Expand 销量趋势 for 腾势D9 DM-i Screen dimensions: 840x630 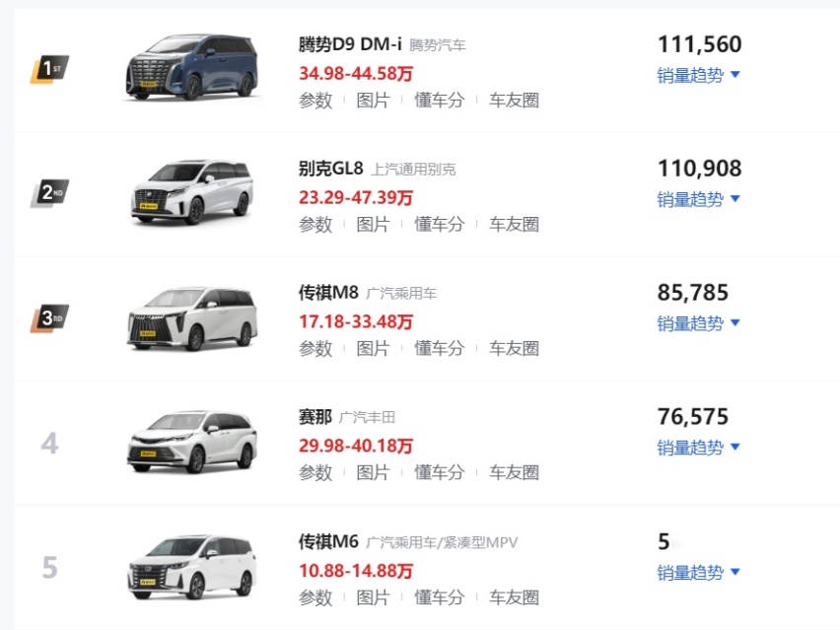coord(698,75)
